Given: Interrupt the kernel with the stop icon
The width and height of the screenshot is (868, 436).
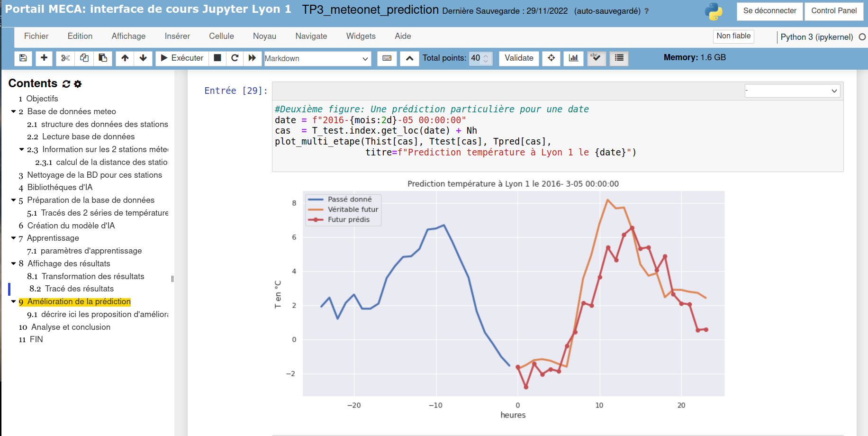Looking at the screenshot, I should point(217,58).
